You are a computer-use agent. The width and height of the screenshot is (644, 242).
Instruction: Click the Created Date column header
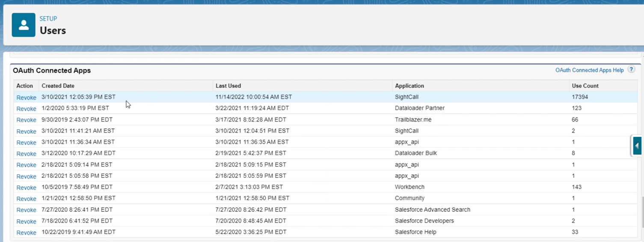(58, 86)
